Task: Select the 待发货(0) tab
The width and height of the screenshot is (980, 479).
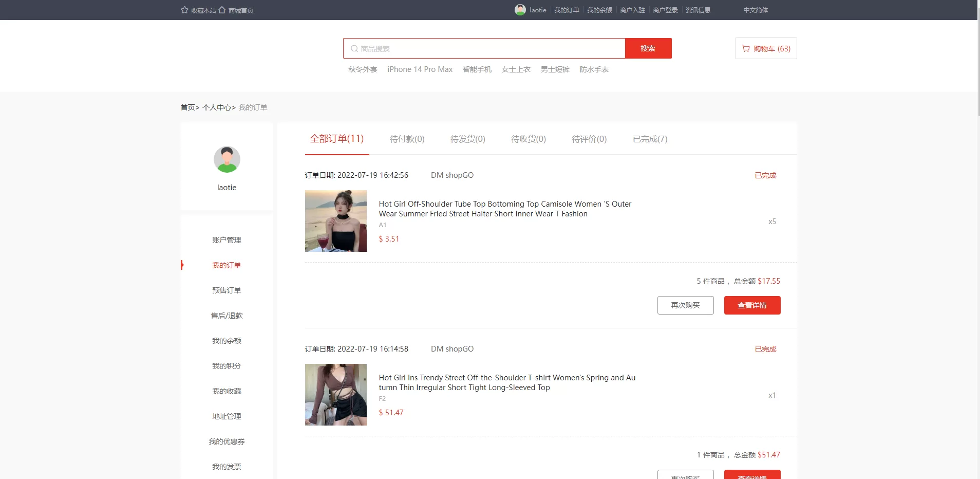Action: 467,139
